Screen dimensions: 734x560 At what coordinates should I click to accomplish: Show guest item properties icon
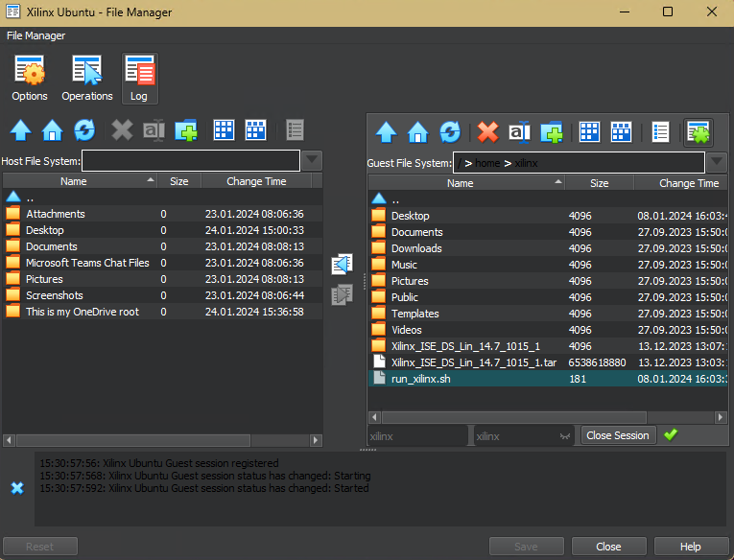[660, 132]
